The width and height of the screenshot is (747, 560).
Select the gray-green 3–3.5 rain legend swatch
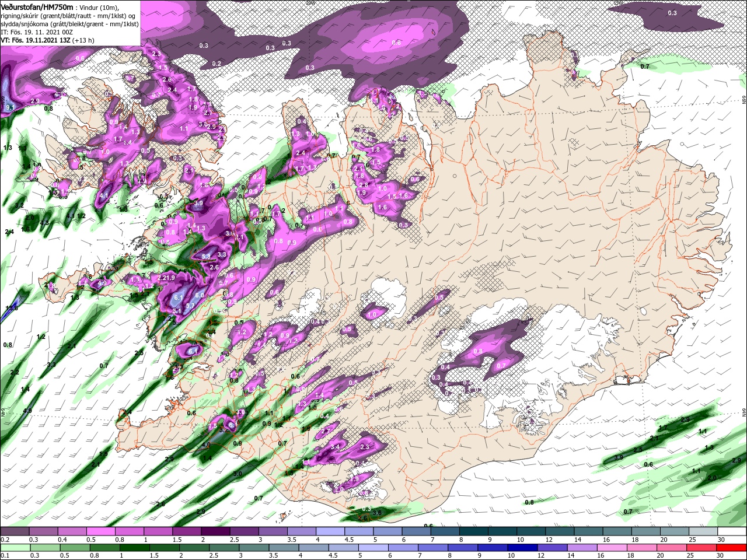click(x=255, y=548)
